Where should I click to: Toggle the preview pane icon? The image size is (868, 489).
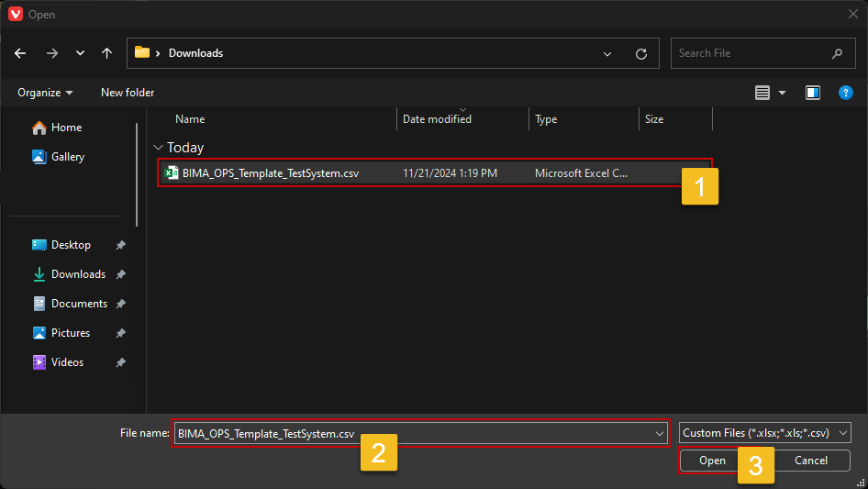(x=812, y=93)
